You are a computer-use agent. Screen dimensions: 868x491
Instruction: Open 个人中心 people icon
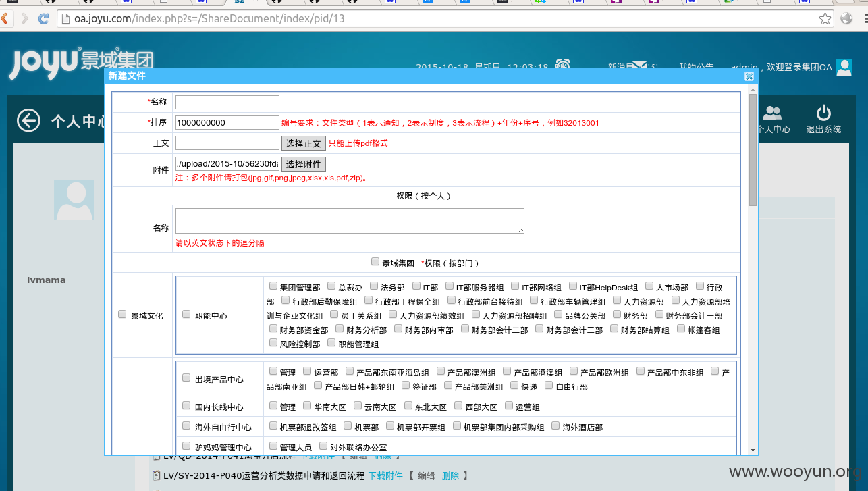coord(773,113)
